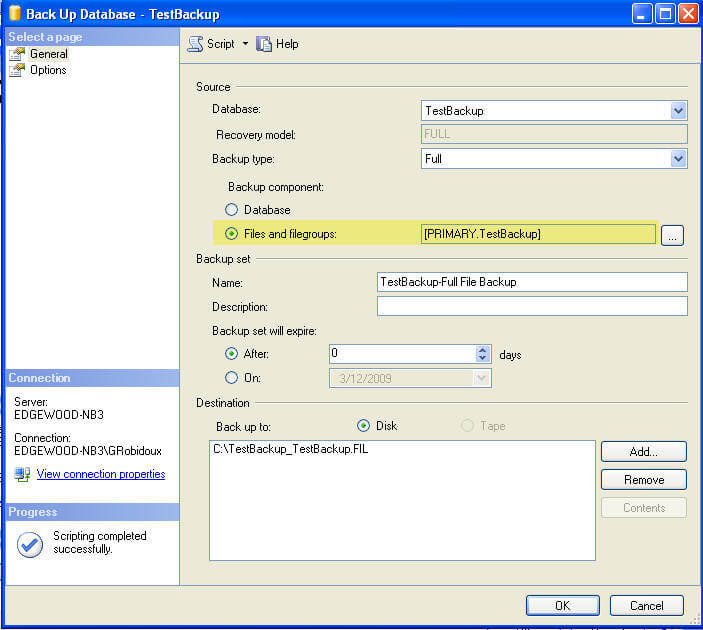
Task: Click the scripting completed checkmark icon
Action: pos(30,543)
